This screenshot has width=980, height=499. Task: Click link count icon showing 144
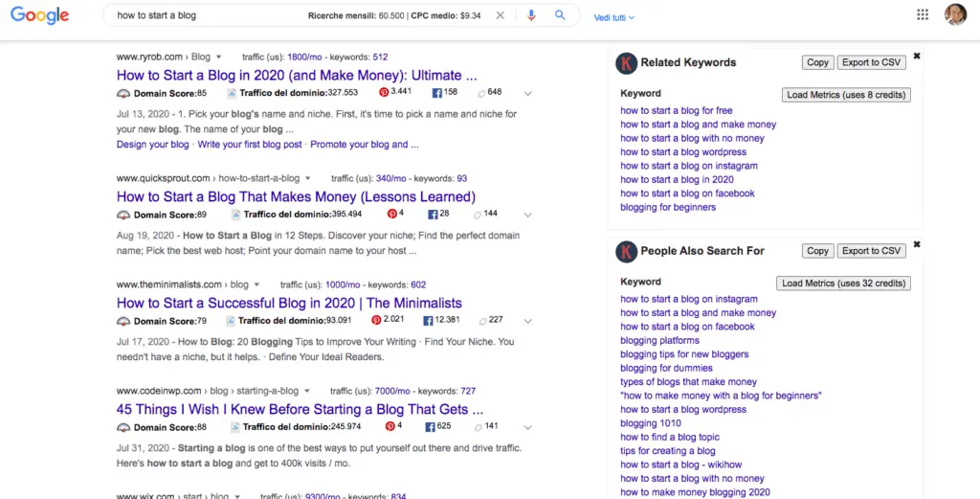point(477,215)
